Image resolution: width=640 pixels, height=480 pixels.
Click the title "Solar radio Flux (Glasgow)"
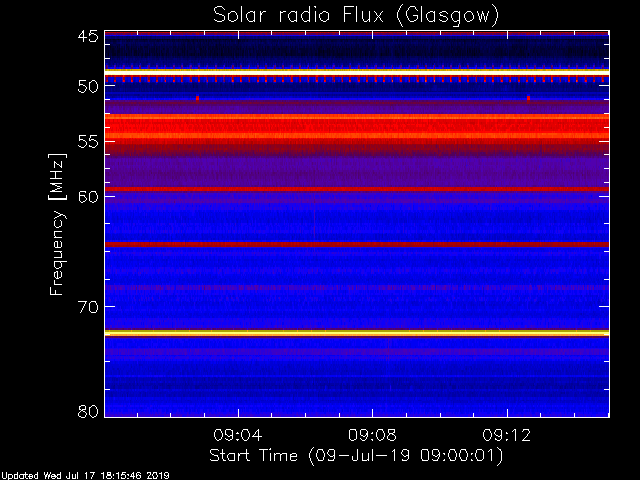coord(356,16)
